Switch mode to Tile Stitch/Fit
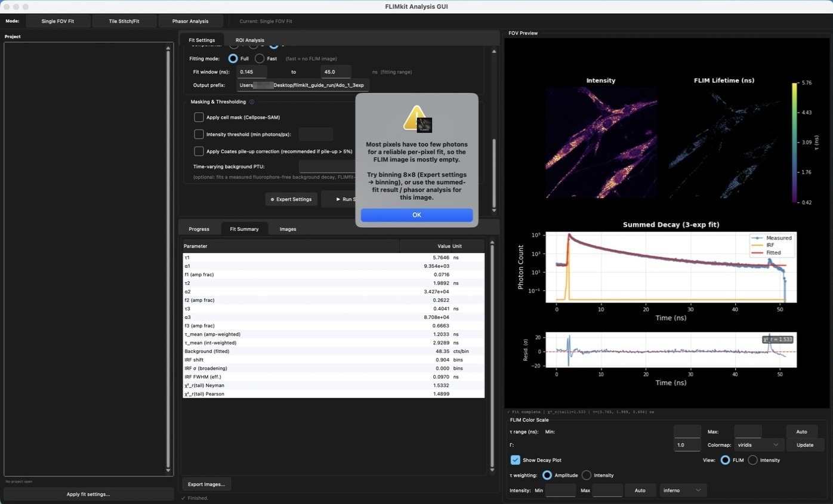Viewport: 833px width, 504px height. tap(124, 21)
